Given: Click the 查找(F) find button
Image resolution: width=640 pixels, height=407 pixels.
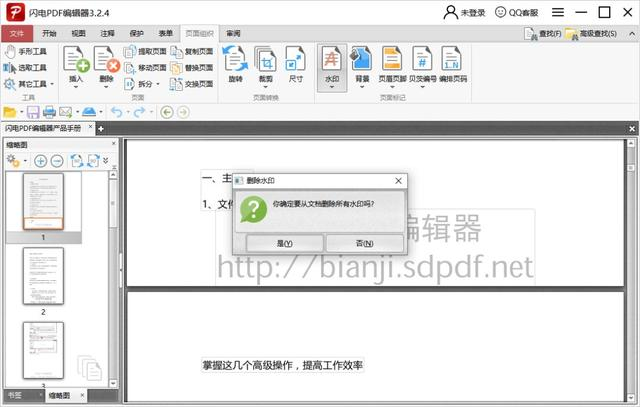Looking at the screenshot, I should (543, 33).
